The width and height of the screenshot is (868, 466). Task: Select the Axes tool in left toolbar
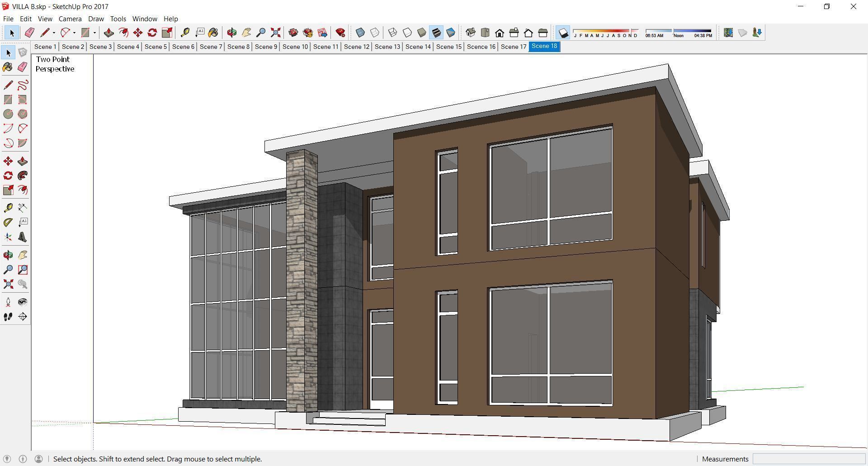pos(8,237)
